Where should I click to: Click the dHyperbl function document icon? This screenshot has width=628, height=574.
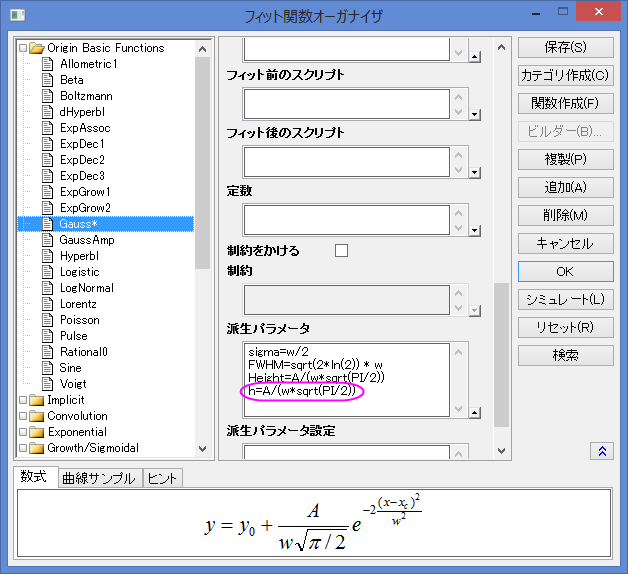pos(47,112)
